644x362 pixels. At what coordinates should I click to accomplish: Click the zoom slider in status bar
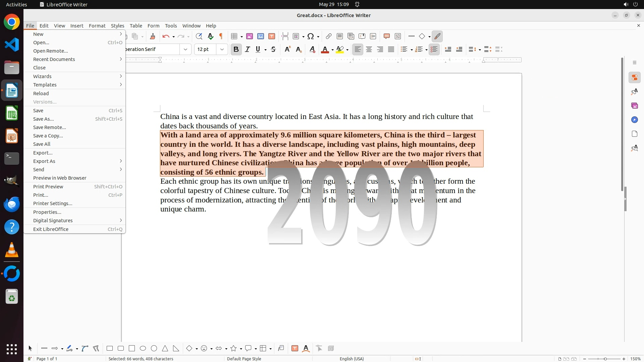pyautogui.click(x=605, y=359)
